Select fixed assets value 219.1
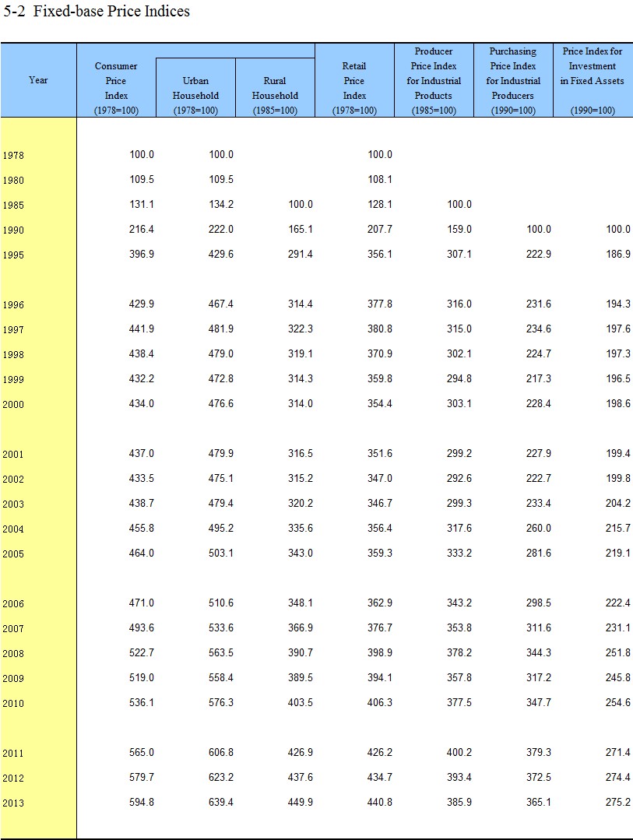The image size is (633, 840). pos(618,553)
